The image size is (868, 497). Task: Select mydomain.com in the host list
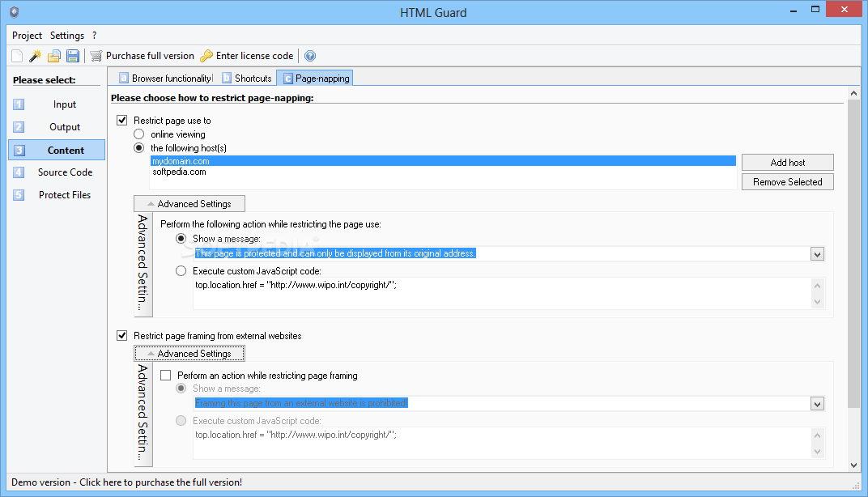[x=443, y=161]
